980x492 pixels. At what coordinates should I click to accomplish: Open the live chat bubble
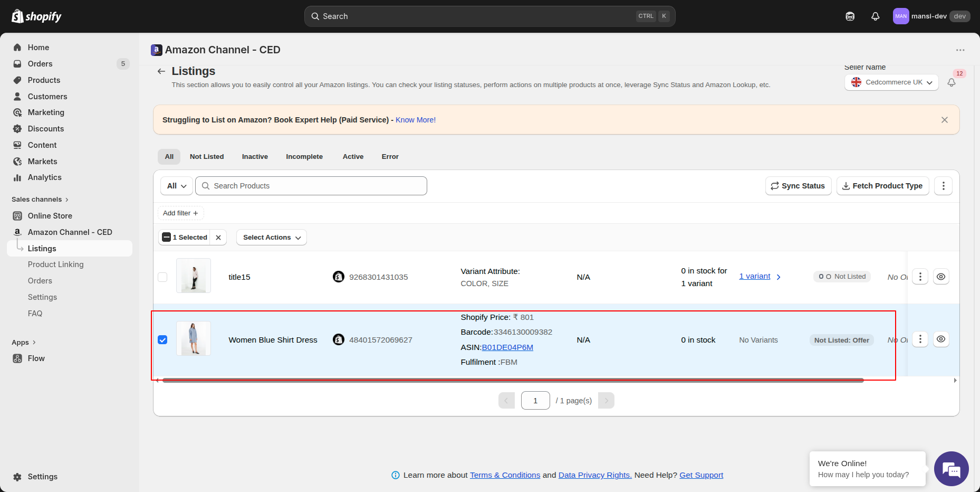(x=951, y=469)
